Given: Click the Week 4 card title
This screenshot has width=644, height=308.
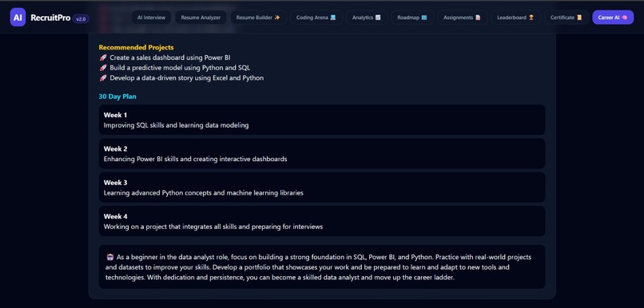Looking at the screenshot, I should click(x=115, y=216).
